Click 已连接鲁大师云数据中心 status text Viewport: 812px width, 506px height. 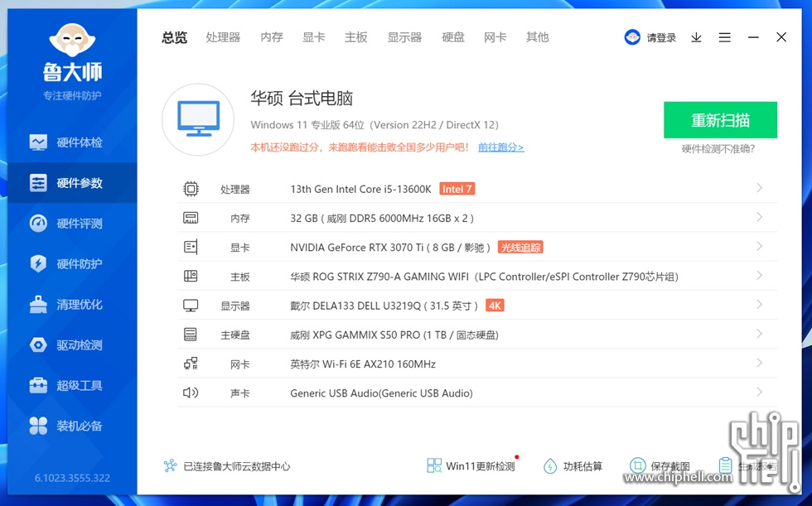click(237, 466)
